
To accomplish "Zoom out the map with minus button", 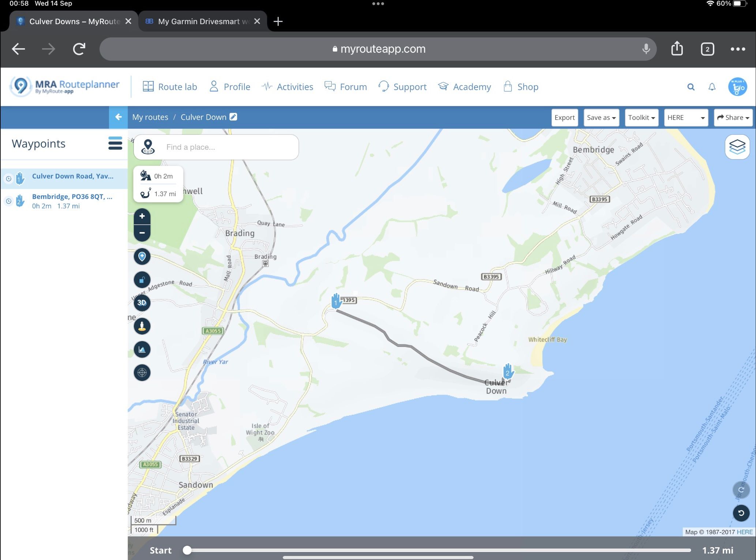I will pos(142,233).
